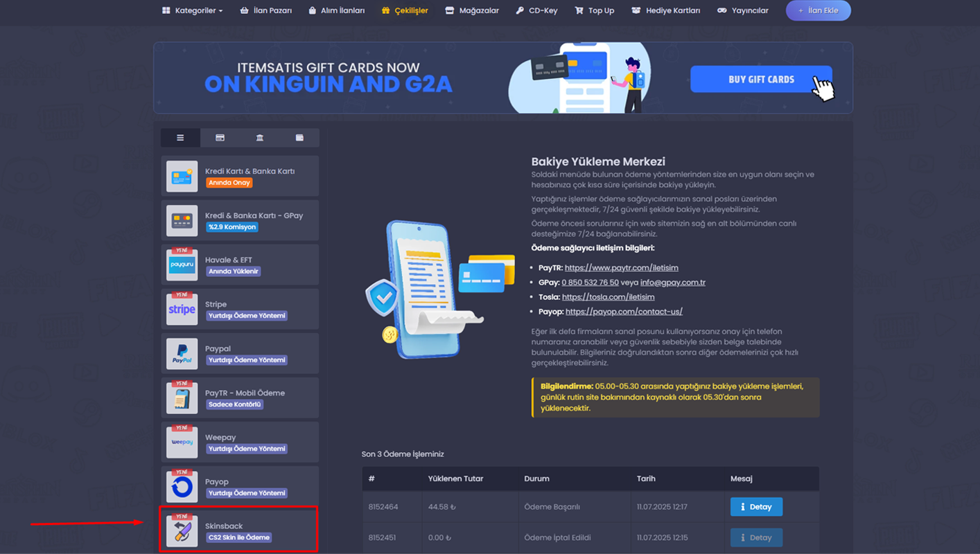Select the Stripe payment method label
The width and height of the screenshot is (980, 554).
216,304
